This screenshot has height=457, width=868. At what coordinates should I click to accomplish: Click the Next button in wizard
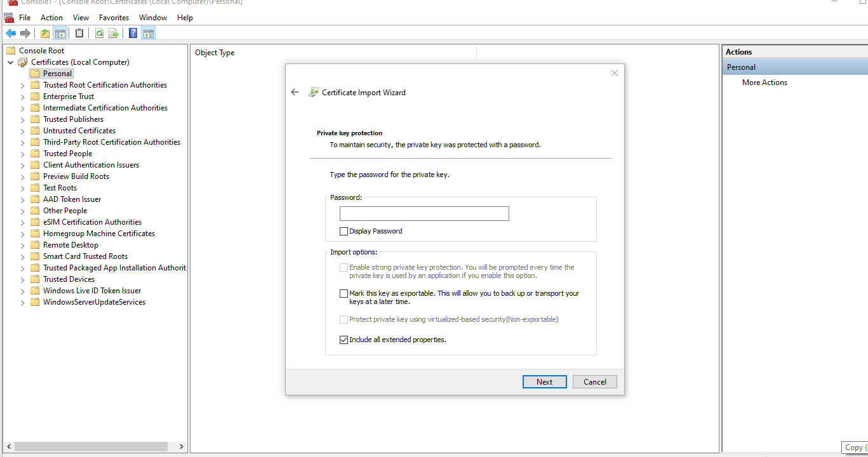544,382
